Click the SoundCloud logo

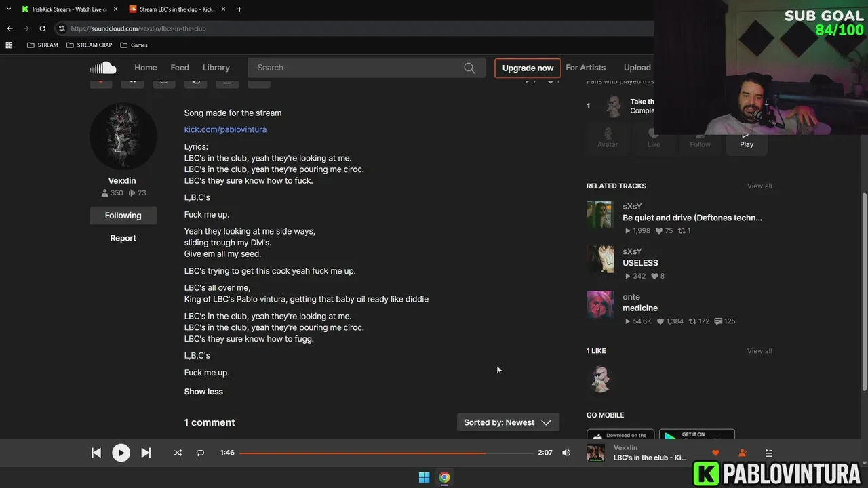103,68
